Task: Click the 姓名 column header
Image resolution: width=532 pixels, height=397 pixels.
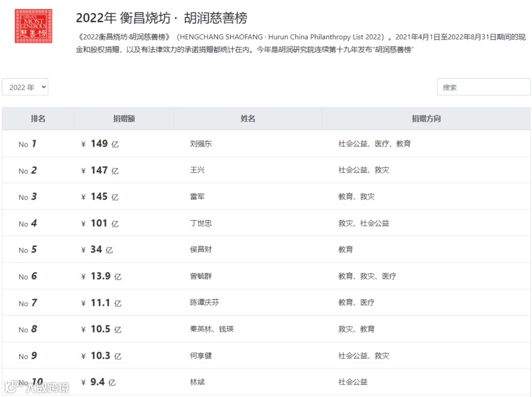Action: click(x=248, y=118)
